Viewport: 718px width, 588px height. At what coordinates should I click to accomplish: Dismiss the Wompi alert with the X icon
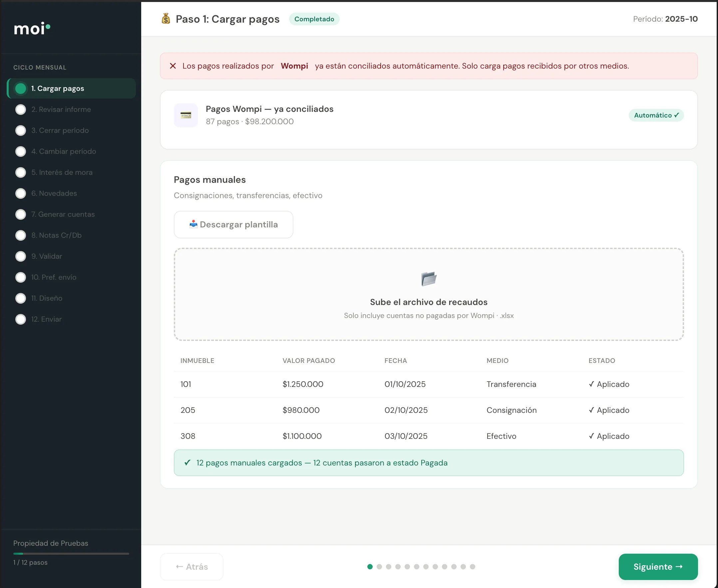click(173, 66)
